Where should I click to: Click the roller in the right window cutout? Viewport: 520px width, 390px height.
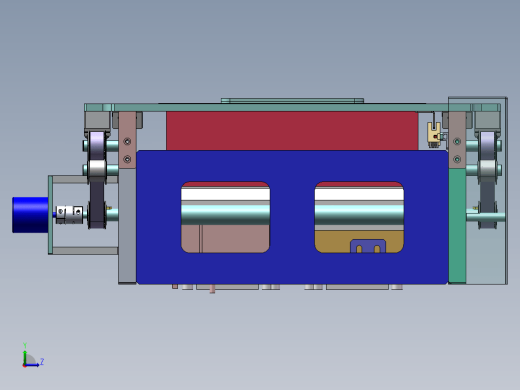point(359,214)
